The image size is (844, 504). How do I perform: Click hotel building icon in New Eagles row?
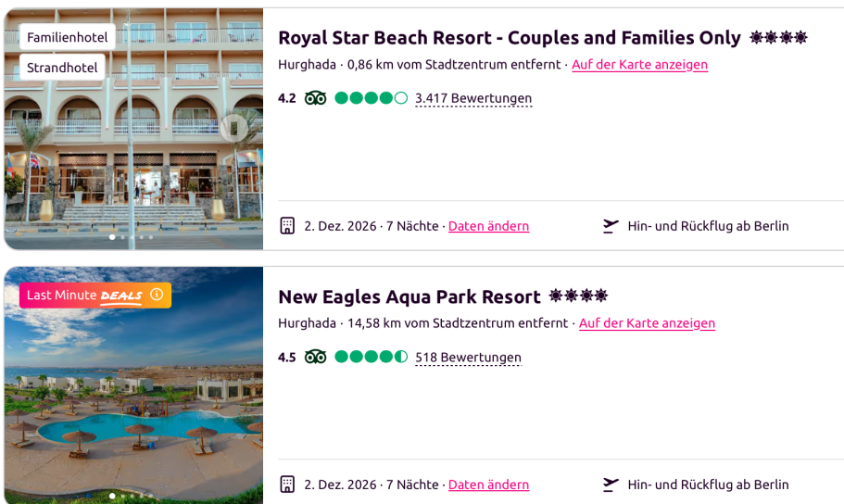click(287, 484)
